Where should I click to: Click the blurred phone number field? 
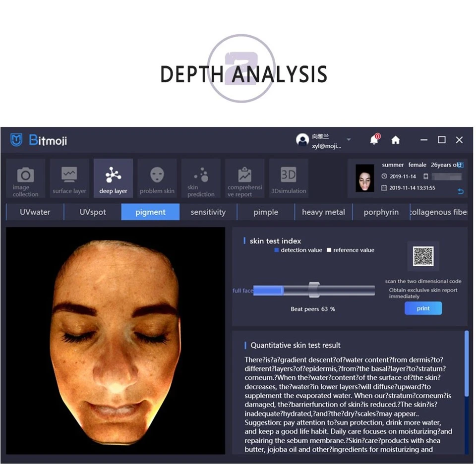[x=447, y=177]
